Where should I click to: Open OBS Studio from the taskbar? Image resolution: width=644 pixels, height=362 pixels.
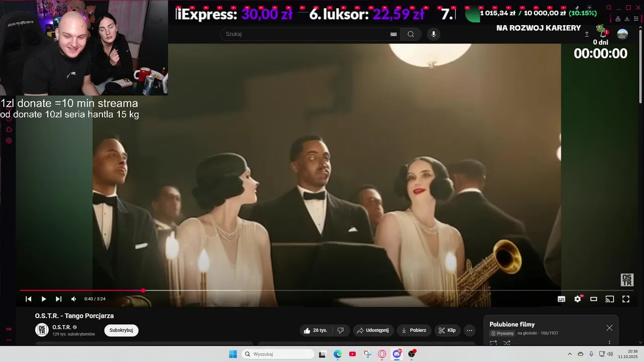point(412,354)
